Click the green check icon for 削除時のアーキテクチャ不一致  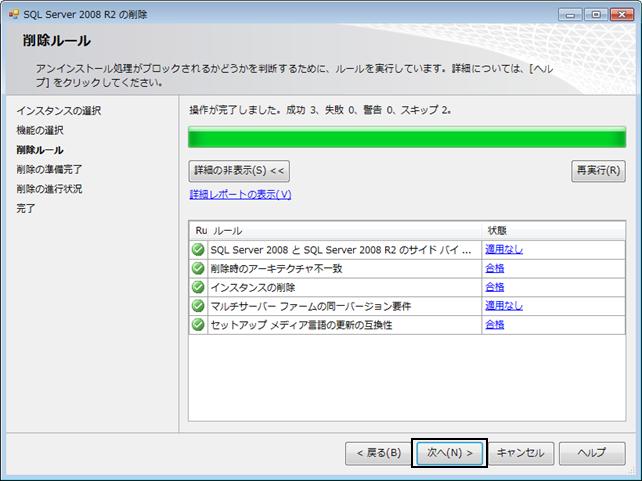198,268
